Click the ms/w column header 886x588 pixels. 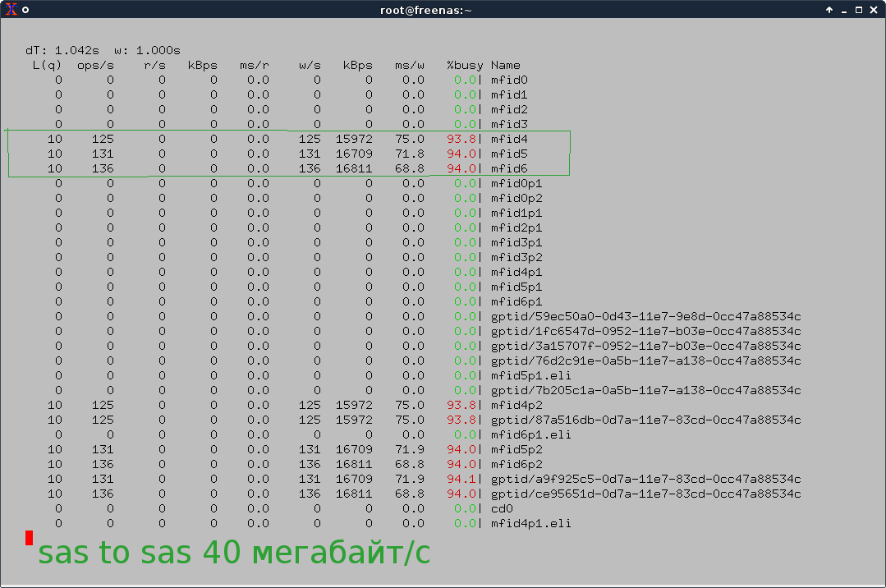pyautogui.click(x=410, y=65)
